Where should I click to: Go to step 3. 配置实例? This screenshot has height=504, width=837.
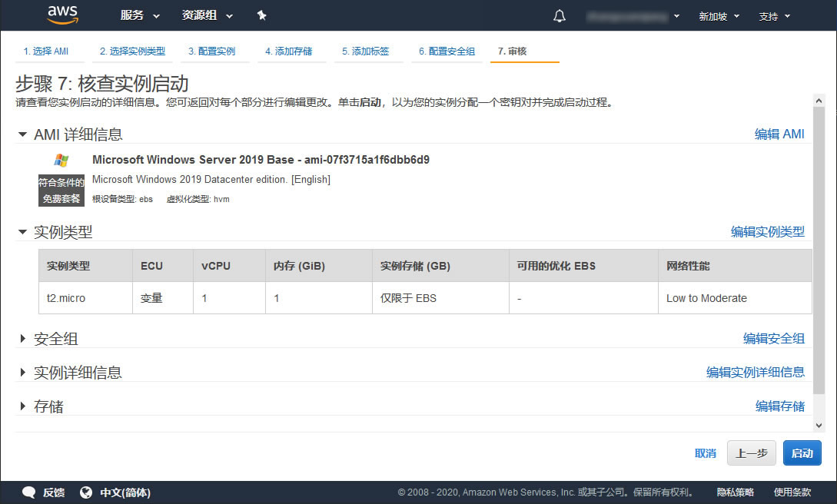[212, 51]
